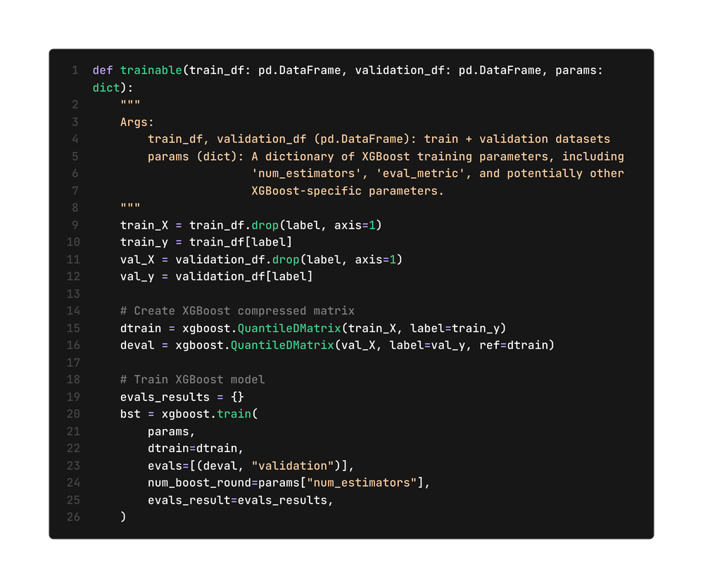Click 'Args:' in the docstring
The height and width of the screenshot is (588, 703).
[137, 122]
